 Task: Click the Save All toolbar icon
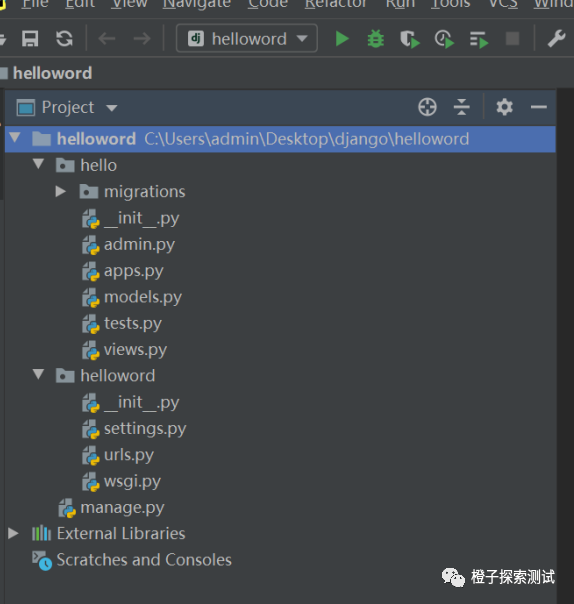coord(30,39)
